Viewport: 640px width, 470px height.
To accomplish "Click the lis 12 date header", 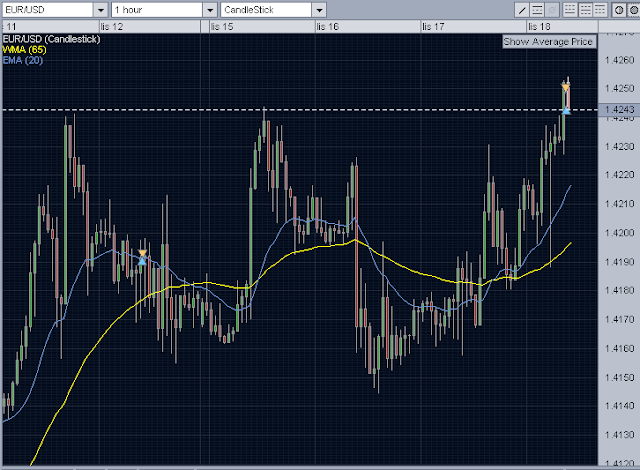I will (112, 27).
